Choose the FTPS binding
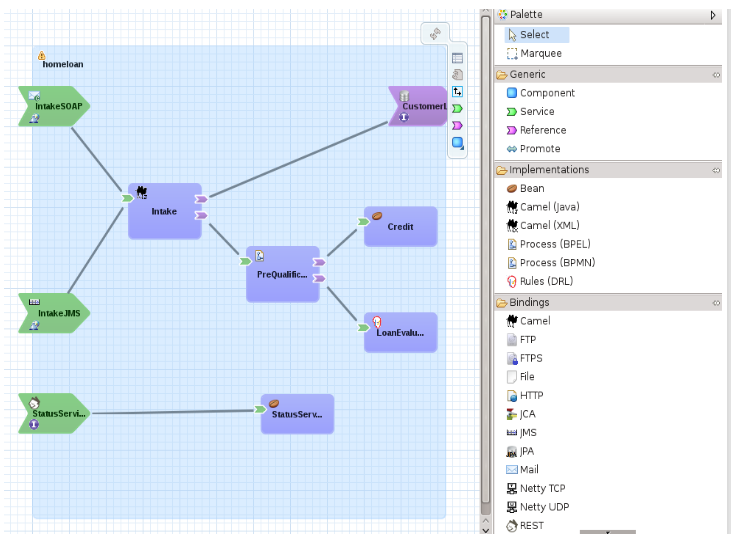Viewport: 740px width, 547px height. coord(524,359)
